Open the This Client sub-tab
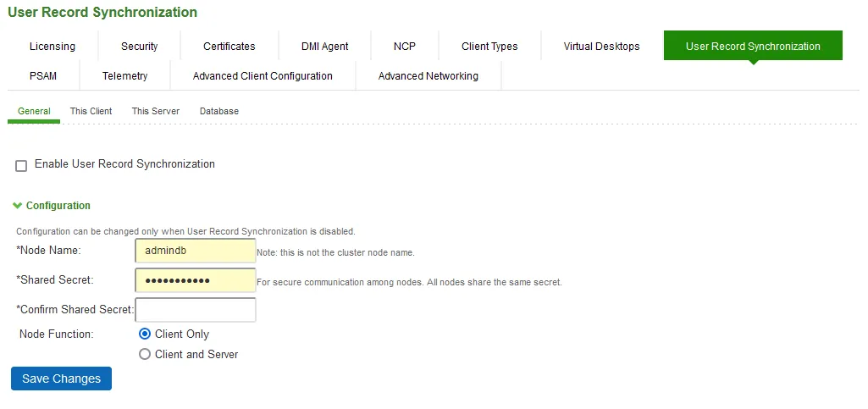The height and width of the screenshot is (409, 868). point(91,111)
